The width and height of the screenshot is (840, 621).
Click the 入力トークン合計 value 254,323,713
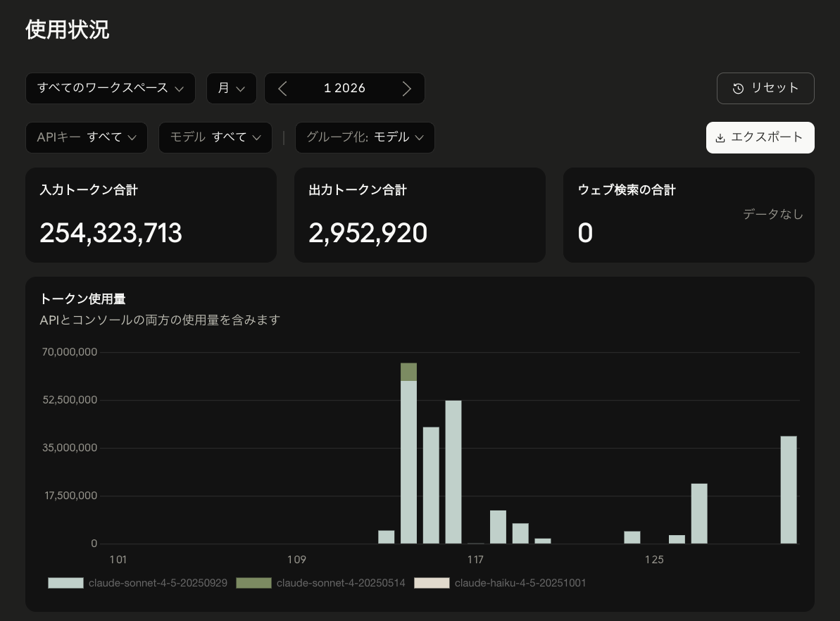[111, 233]
